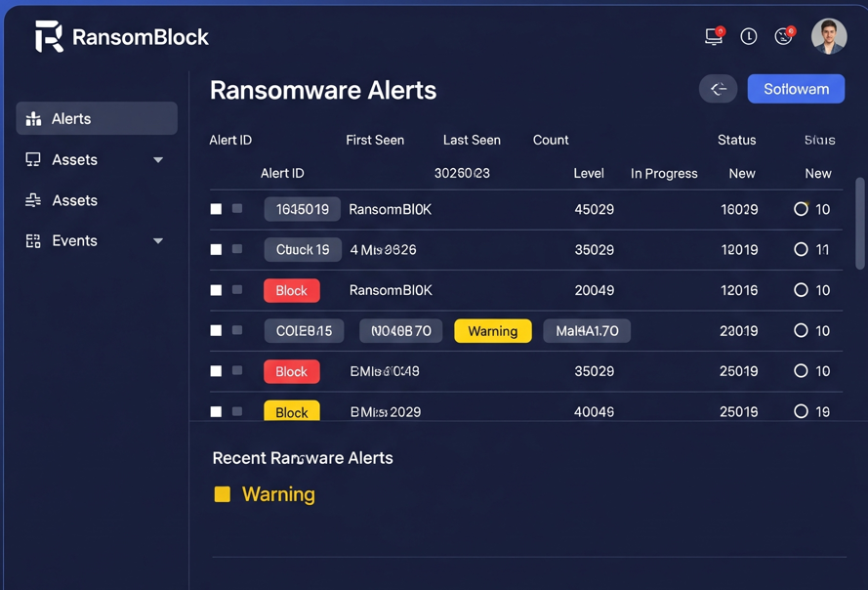This screenshot has height=590, width=868.
Task: Click the RansomBlock logo icon
Action: pos(49,36)
